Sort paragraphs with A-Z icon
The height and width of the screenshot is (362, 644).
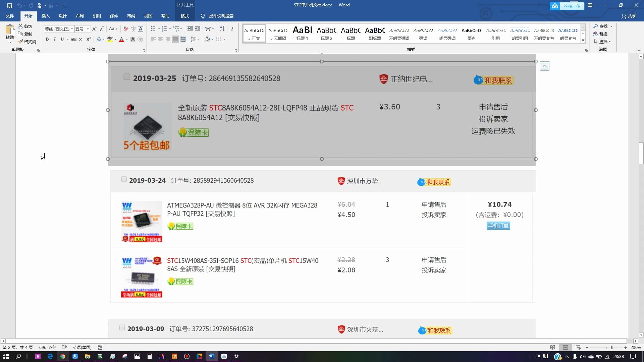[222, 29]
